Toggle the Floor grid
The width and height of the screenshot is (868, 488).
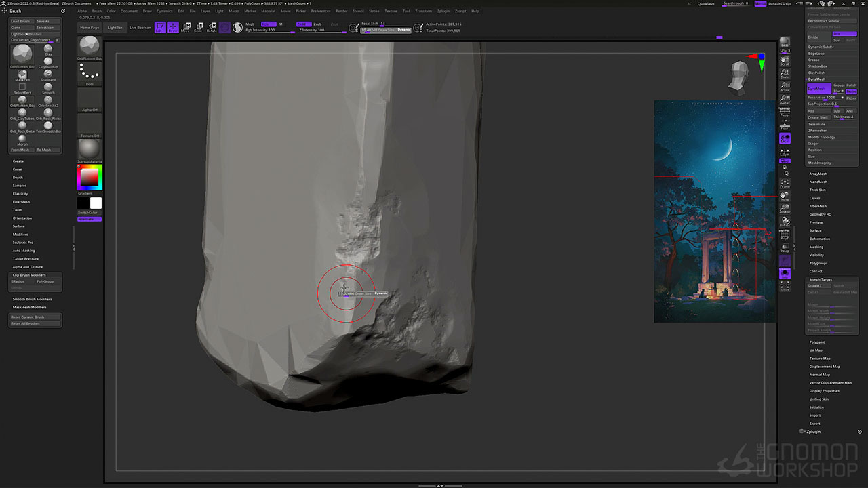(x=785, y=125)
